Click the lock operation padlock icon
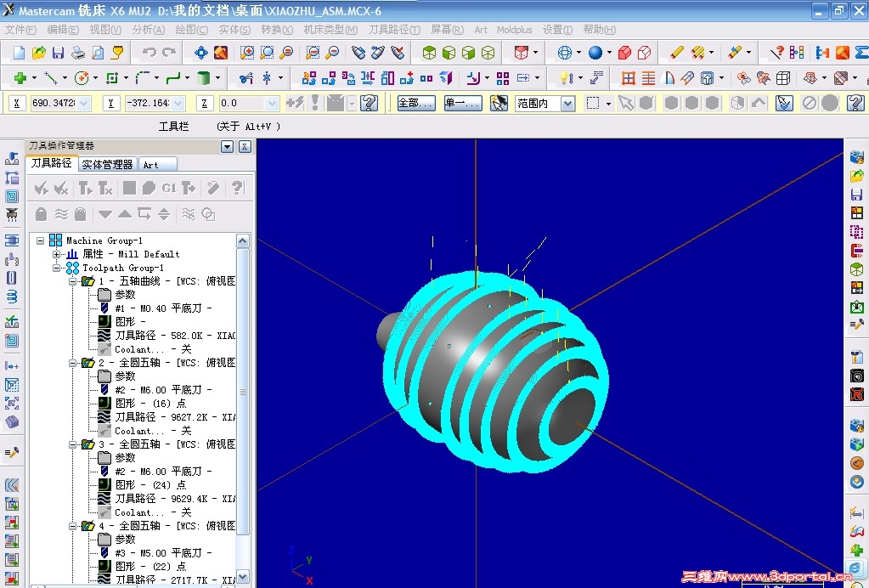This screenshot has width=869, height=588. tap(41, 214)
